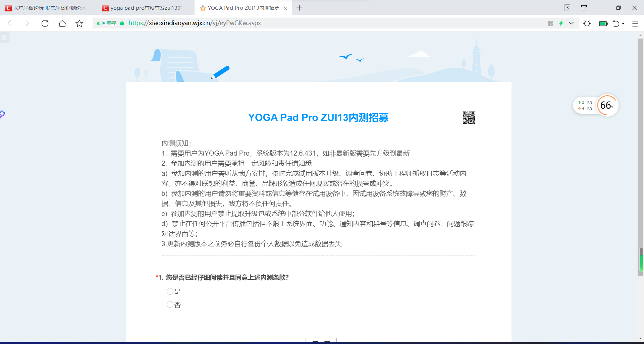Expand the address bar dropdown arrow
This screenshot has height=344, width=644.
pos(571,23)
